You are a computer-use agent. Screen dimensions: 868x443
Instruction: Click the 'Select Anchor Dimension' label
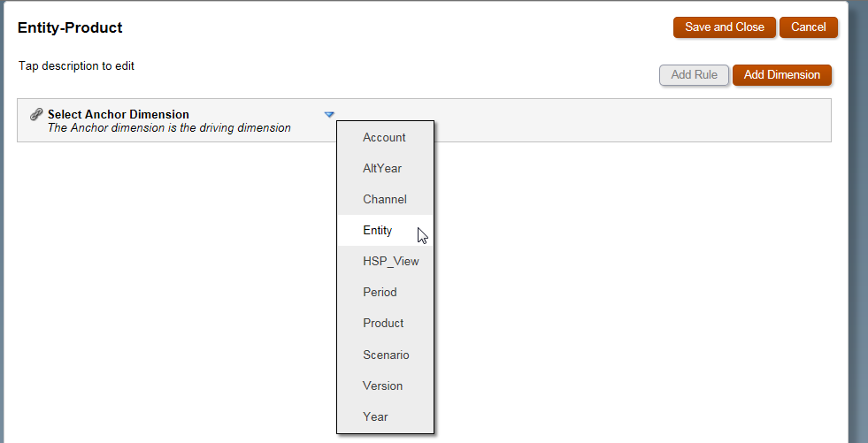click(x=119, y=114)
